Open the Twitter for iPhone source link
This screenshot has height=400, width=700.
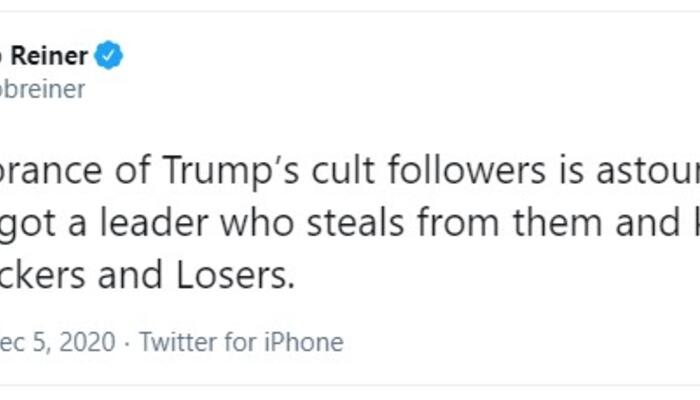(241, 343)
